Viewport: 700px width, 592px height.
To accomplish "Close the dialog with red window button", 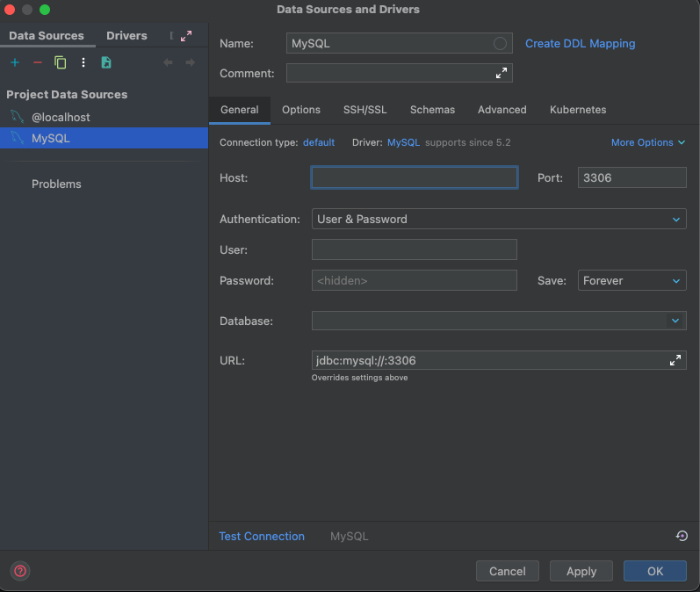I will 10,10.
